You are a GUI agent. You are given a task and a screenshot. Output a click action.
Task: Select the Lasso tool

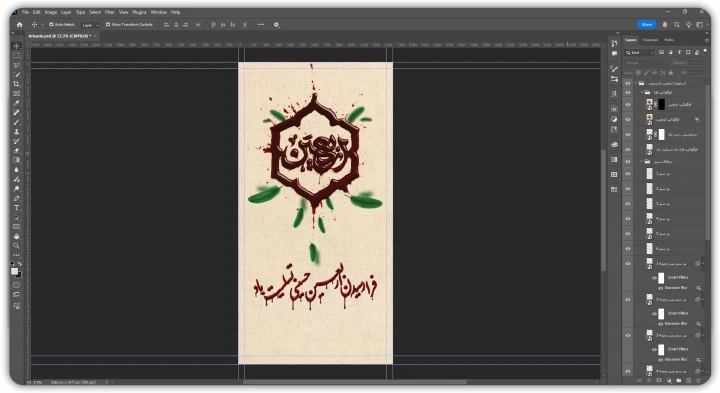(x=17, y=65)
